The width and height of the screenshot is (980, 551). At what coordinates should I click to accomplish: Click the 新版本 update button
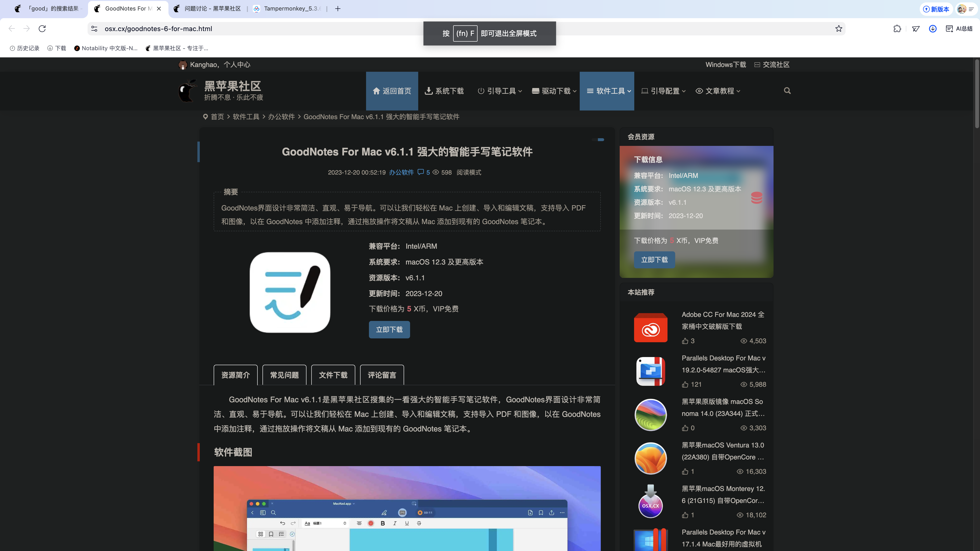[936, 9]
